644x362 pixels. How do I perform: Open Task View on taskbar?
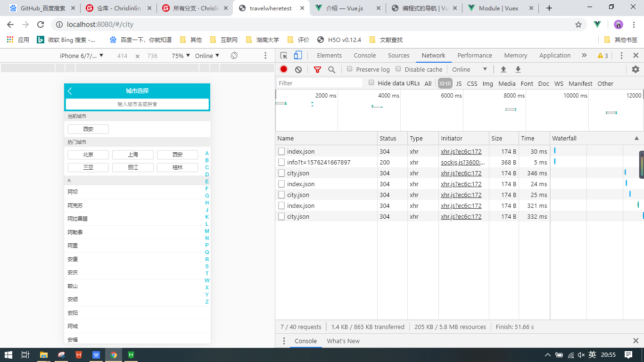pyautogui.click(x=26, y=355)
